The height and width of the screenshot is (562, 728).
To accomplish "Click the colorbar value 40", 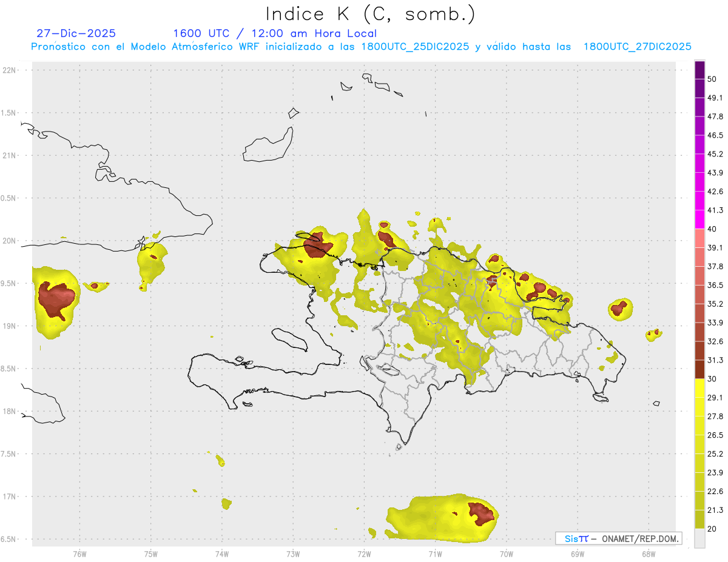I will coord(712,229).
